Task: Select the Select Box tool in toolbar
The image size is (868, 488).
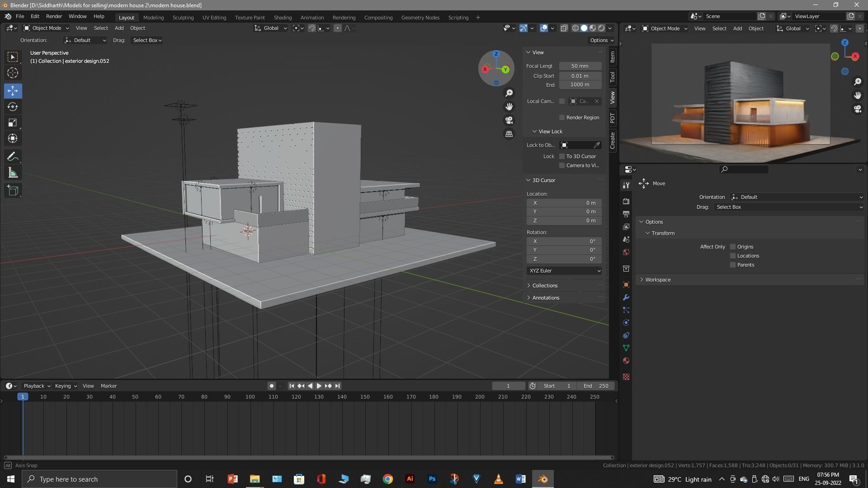Action: 13,57
